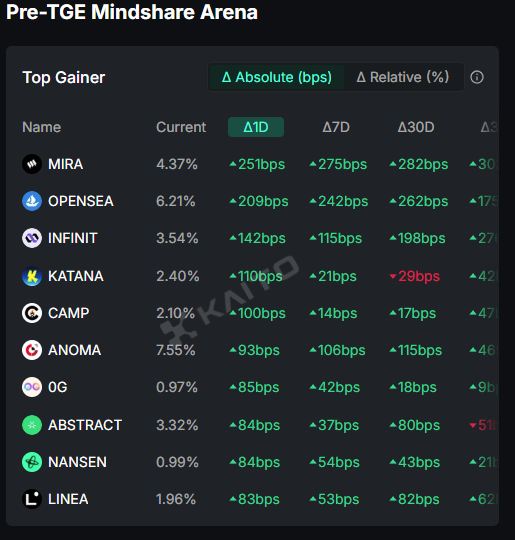Click the CAMP logo icon
Image resolution: width=515 pixels, height=540 pixels.
tap(32, 313)
